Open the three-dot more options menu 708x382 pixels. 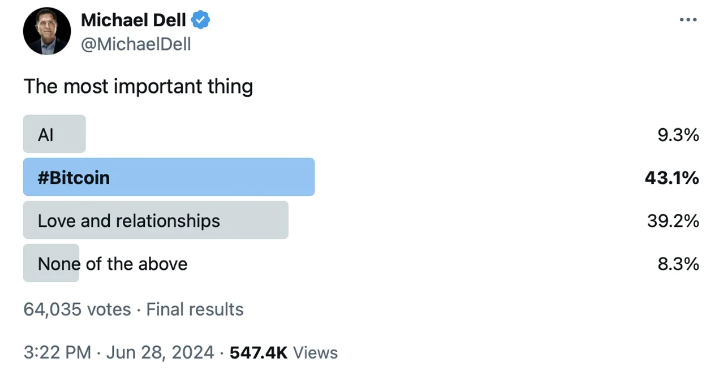688,20
